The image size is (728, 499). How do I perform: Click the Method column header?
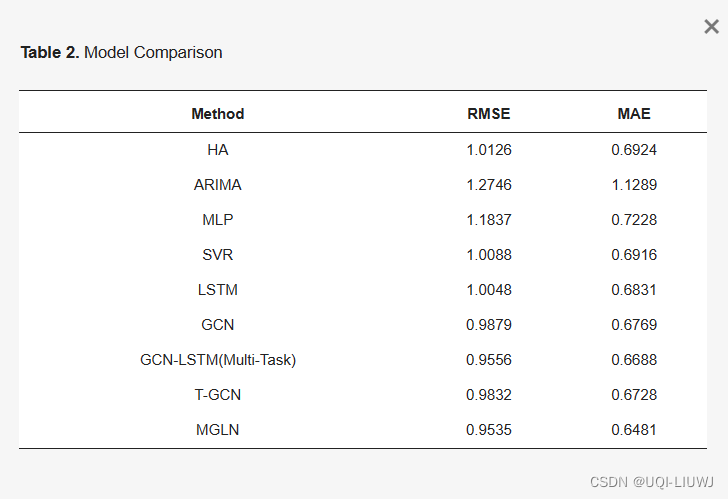(218, 114)
